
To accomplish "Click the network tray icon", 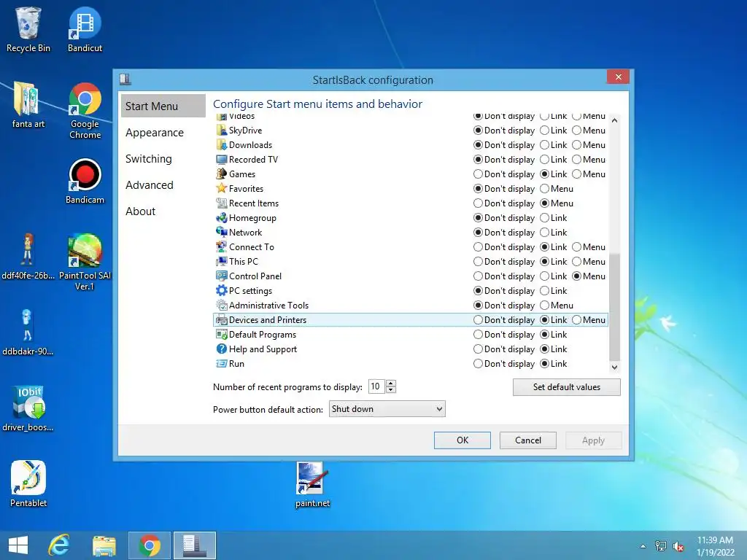I will pyautogui.click(x=661, y=546).
